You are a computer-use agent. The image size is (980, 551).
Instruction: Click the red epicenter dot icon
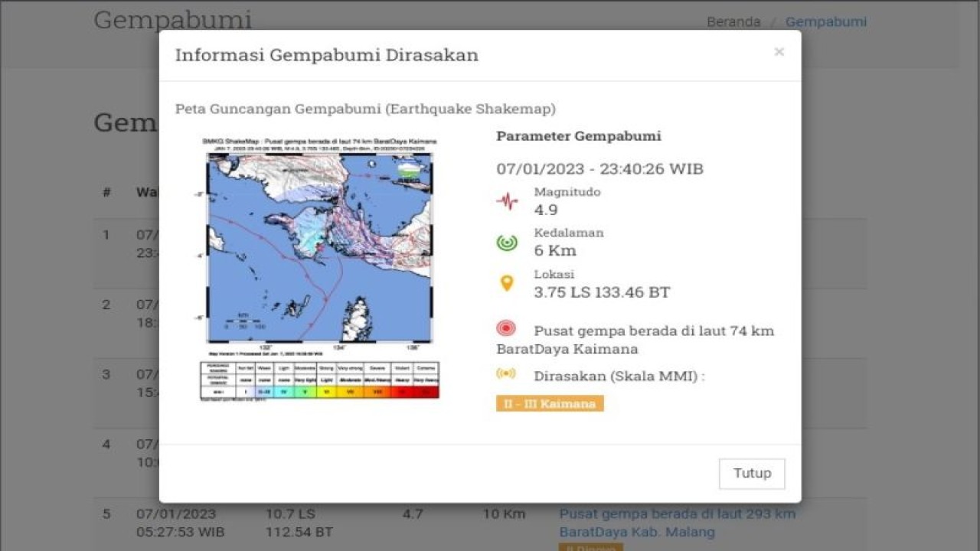[506, 328]
